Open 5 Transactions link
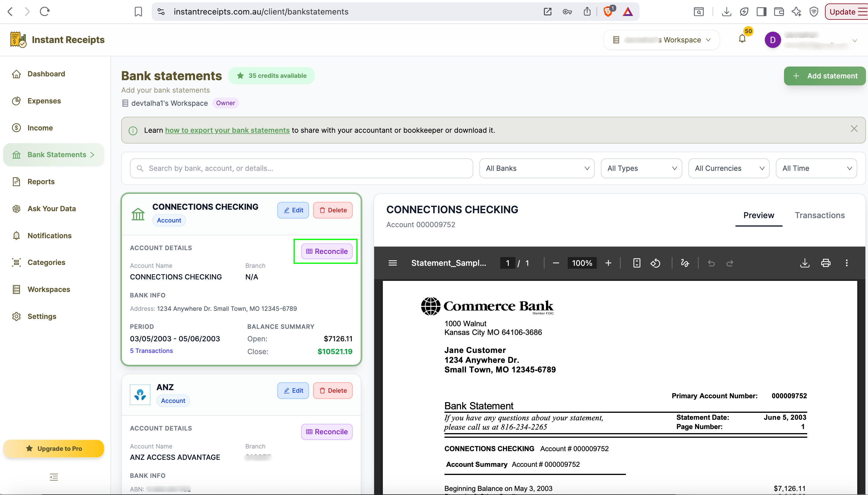This screenshot has height=495, width=868. coord(151,351)
